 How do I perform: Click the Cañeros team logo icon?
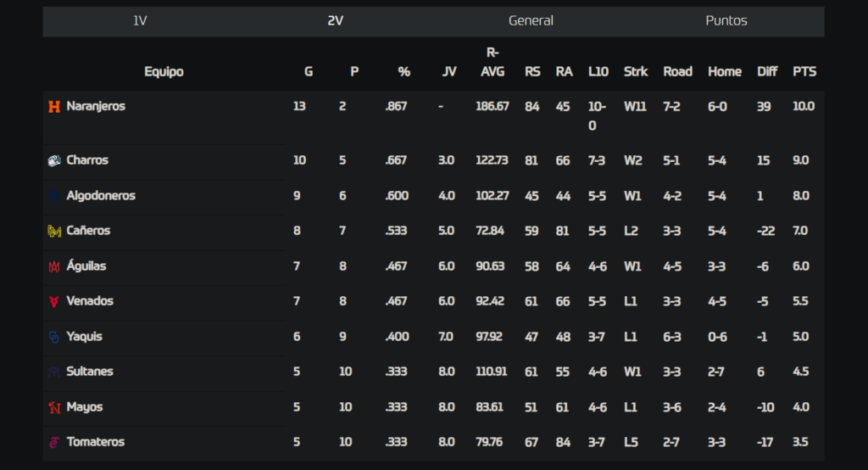pyautogui.click(x=54, y=231)
